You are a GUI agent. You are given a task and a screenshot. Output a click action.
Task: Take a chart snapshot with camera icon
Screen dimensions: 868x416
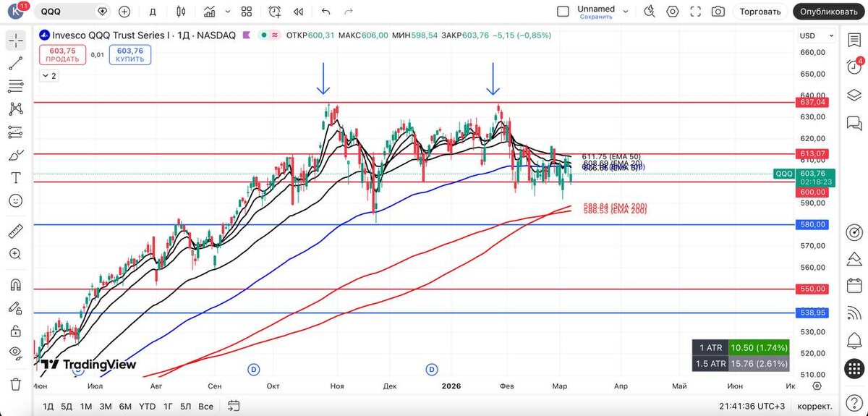718,12
